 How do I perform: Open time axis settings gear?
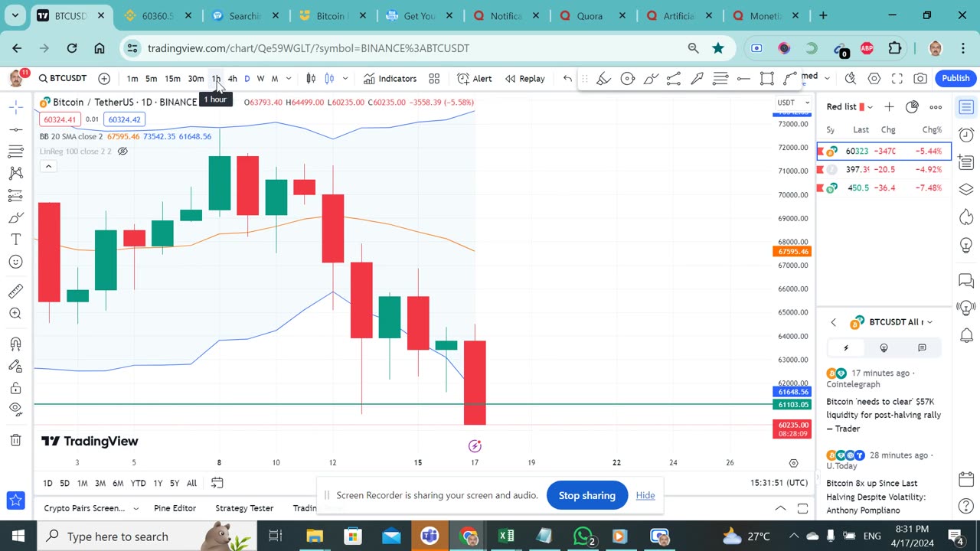793,463
